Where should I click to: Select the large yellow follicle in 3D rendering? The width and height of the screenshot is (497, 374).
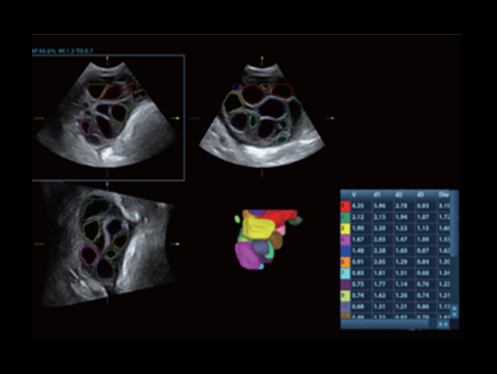coord(258,227)
